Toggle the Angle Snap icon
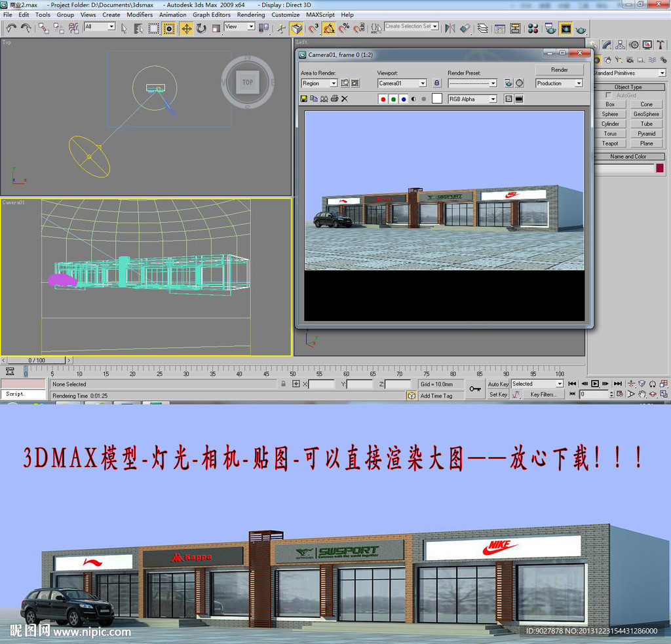The width and height of the screenshot is (671, 644). [329, 29]
